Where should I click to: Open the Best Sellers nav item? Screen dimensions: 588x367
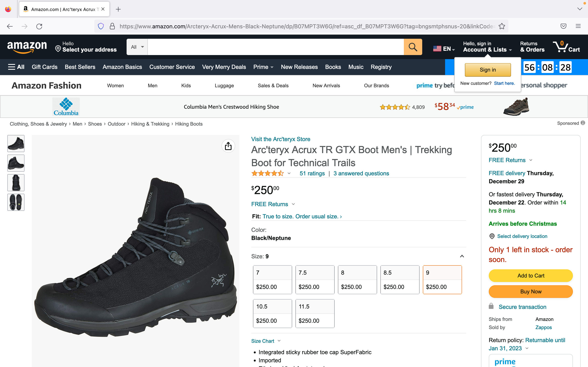point(80,67)
